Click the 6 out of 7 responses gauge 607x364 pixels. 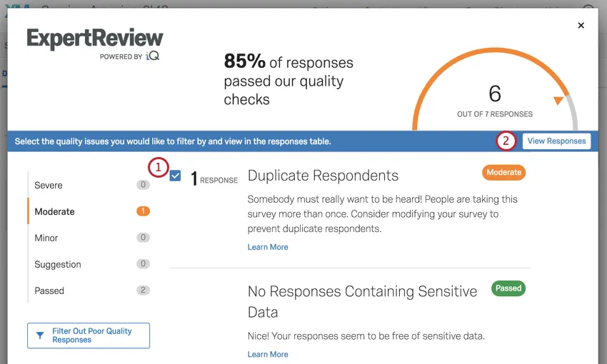(x=495, y=101)
